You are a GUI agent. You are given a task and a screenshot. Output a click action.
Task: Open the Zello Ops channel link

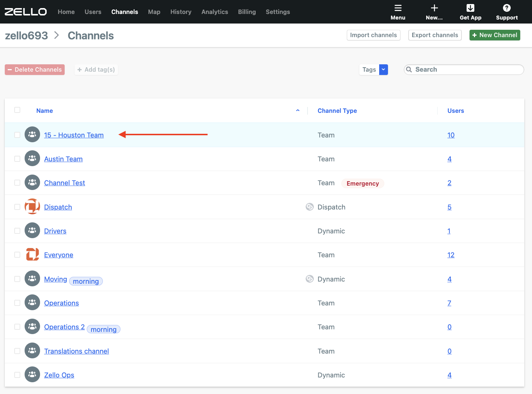click(x=59, y=375)
